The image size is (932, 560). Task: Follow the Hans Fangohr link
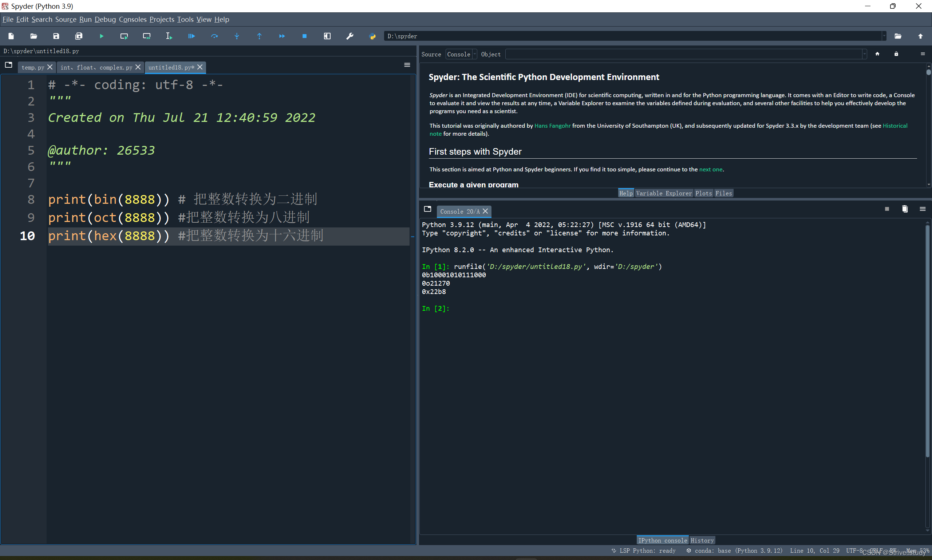553,126
